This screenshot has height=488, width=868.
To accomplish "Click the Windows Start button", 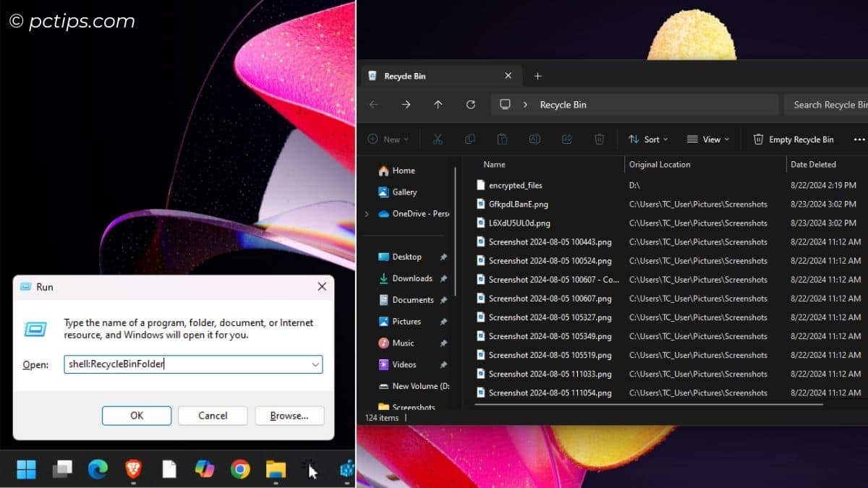I will [26, 469].
